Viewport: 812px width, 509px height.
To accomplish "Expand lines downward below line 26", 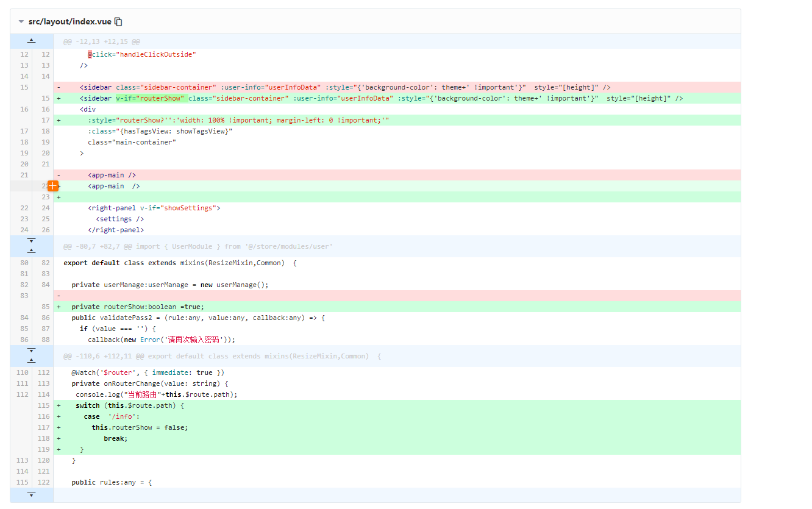I will coord(31,241).
